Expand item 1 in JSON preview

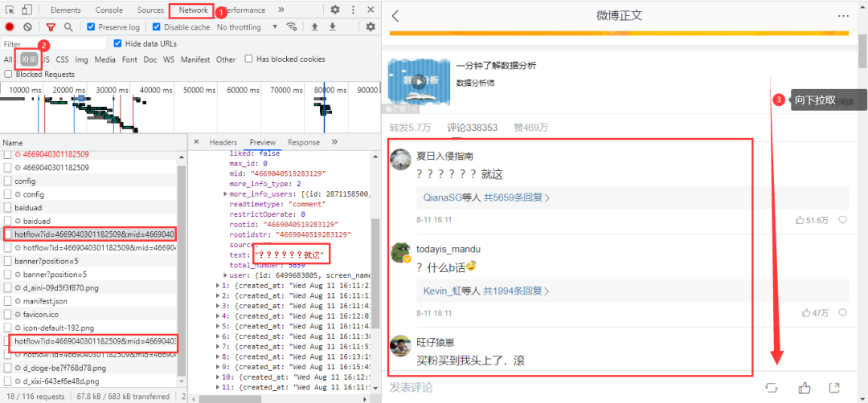pyautogui.click(x=218, y=285)
